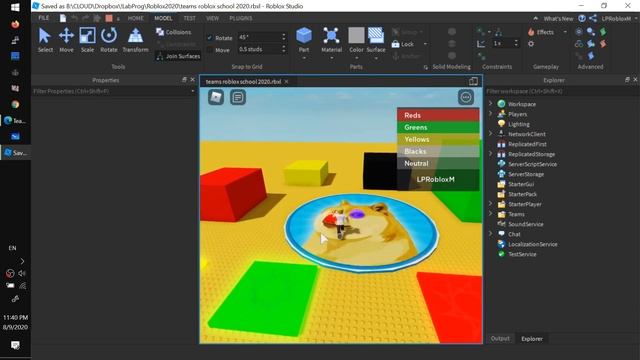Select StarterGui in Explorer
Viewport: 640px width, 360px height.
coord(521,184)
